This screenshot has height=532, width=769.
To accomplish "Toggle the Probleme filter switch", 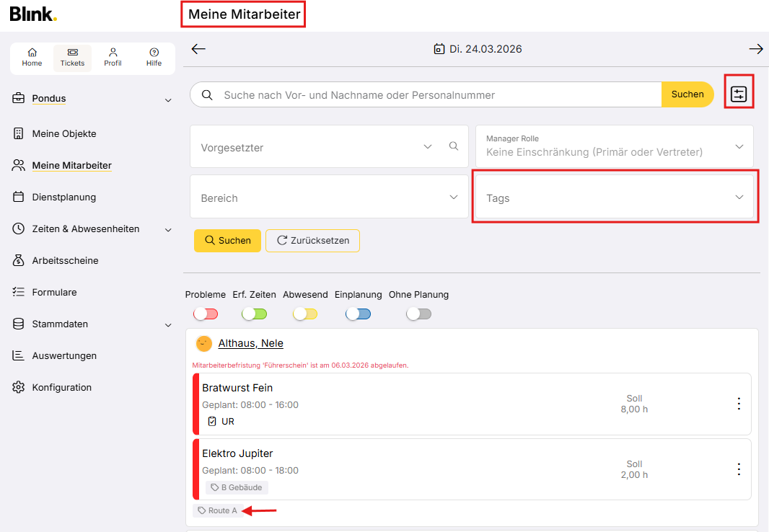I will 205,314.
